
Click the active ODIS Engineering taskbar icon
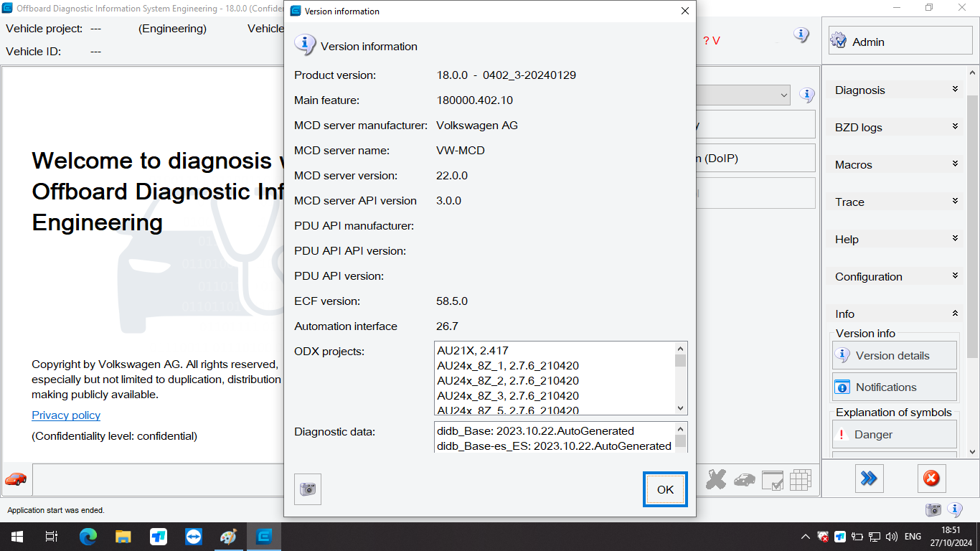264,537
